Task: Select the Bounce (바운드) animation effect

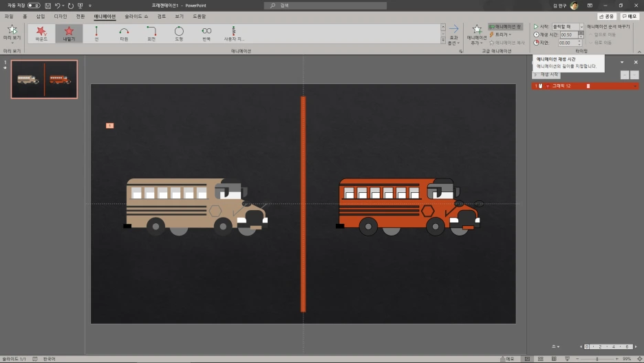Action: click(x=41, y=33)
